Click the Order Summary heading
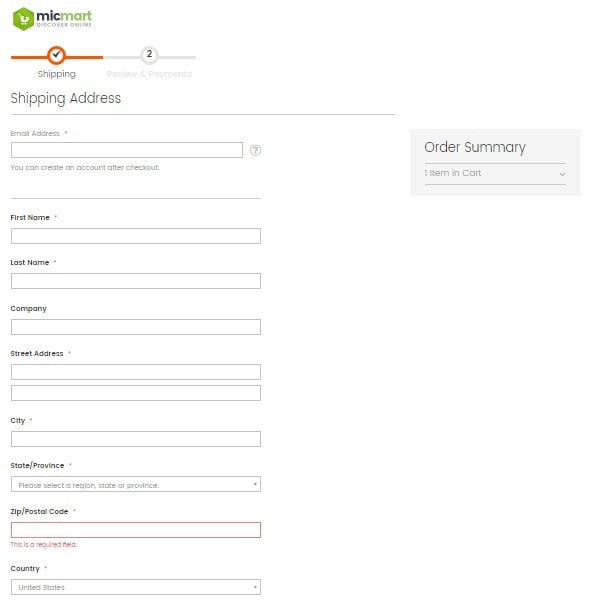This screenshot has width=593, height=605. pyautogui.click(x=475, y=147)
